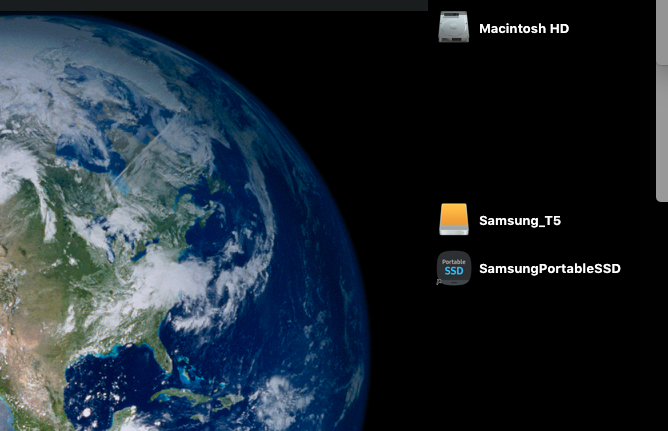This screenshot has width=668, height=431.
Task: Select the SamsungPortableSSD alias icon
Action: [x=454, y=268]
